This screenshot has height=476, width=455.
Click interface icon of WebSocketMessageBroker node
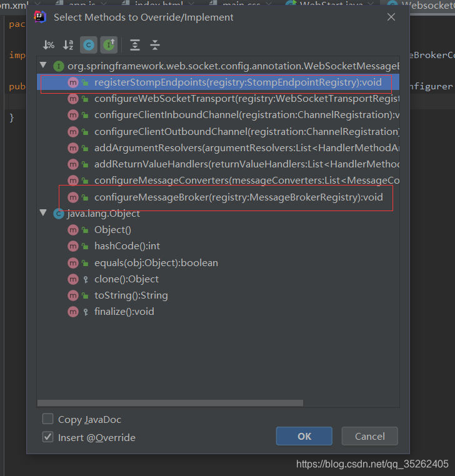tap(59, 66)
